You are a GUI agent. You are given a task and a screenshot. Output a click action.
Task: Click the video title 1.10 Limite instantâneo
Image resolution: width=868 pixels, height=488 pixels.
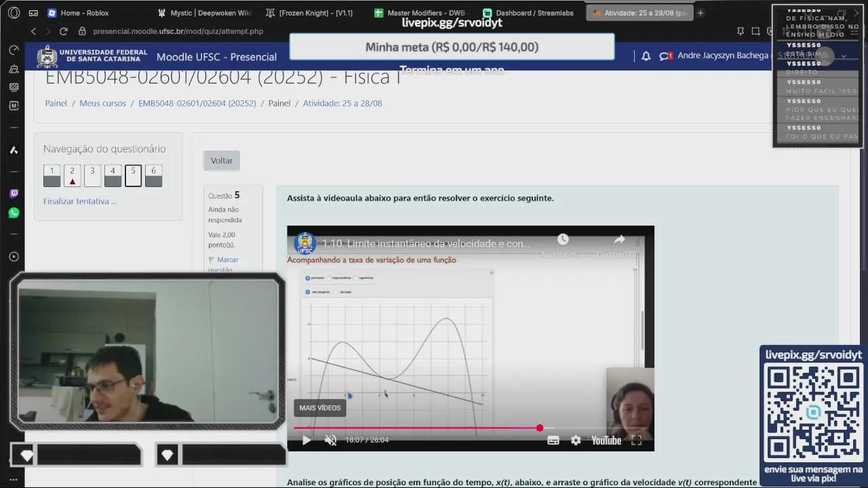click(x=427, y=243)
